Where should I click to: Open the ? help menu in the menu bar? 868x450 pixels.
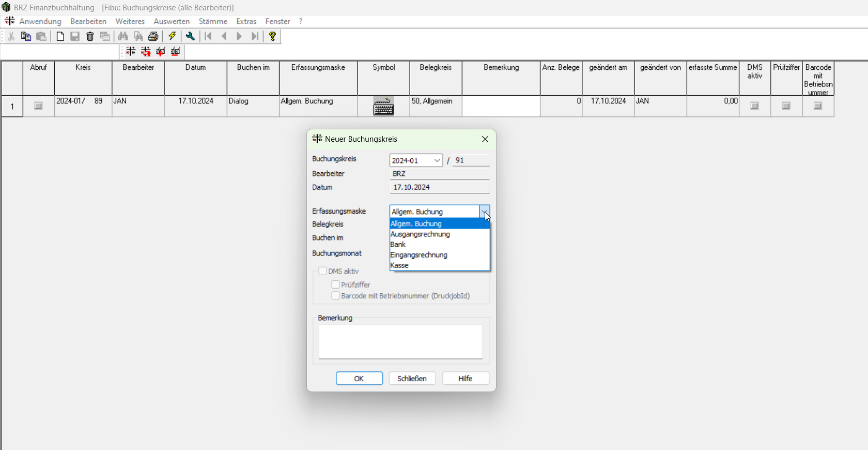[301, 22]
